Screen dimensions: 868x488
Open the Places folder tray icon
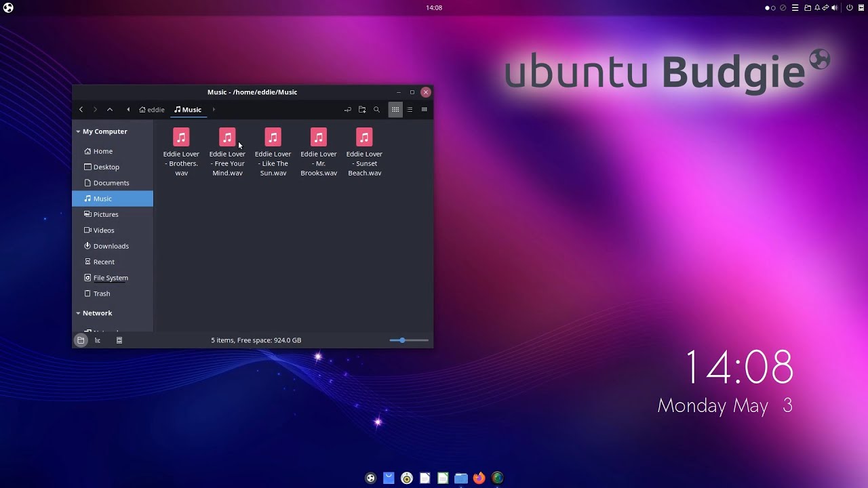pyautogui.click(x=808, y=8)
